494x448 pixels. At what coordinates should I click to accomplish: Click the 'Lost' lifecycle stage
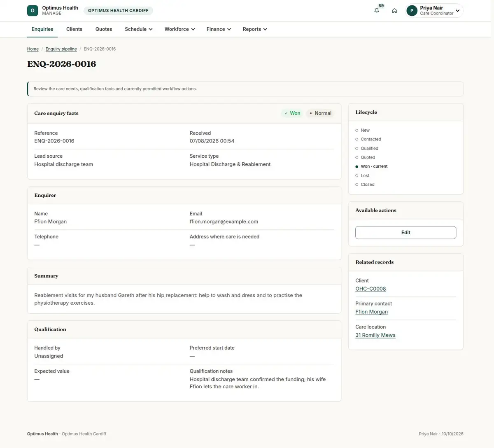click(362, 175)
